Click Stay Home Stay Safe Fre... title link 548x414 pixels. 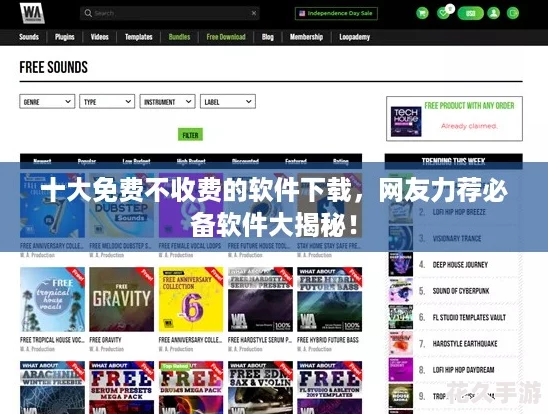329,246
